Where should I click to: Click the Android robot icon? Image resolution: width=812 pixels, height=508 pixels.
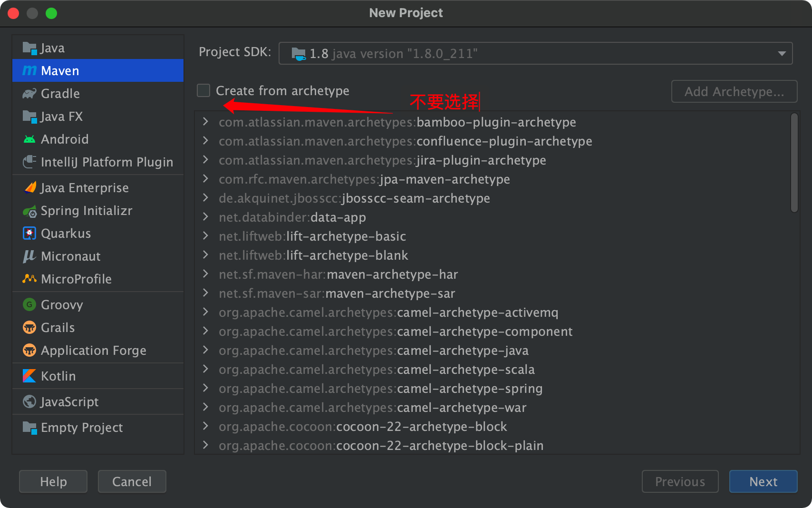pos(29,139)
